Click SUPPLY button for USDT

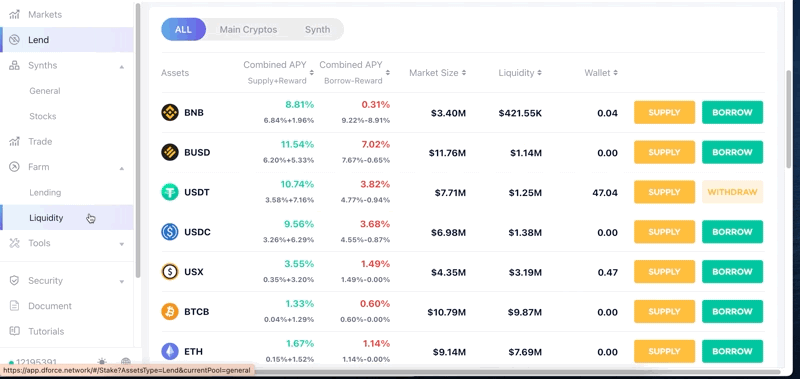pos(664,192)
